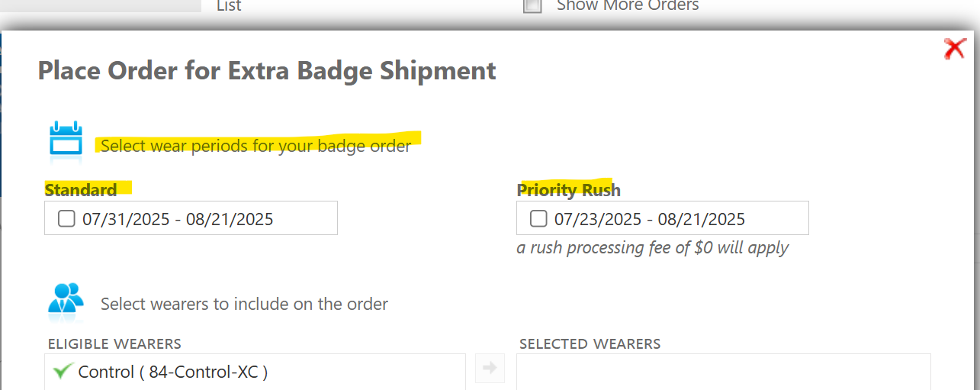Click the Place Order for Extra Badge Shipment heading

click(267, 71)
